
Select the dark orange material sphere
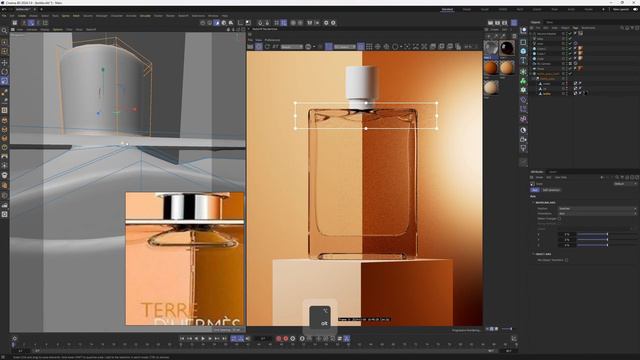pos(491,67)
